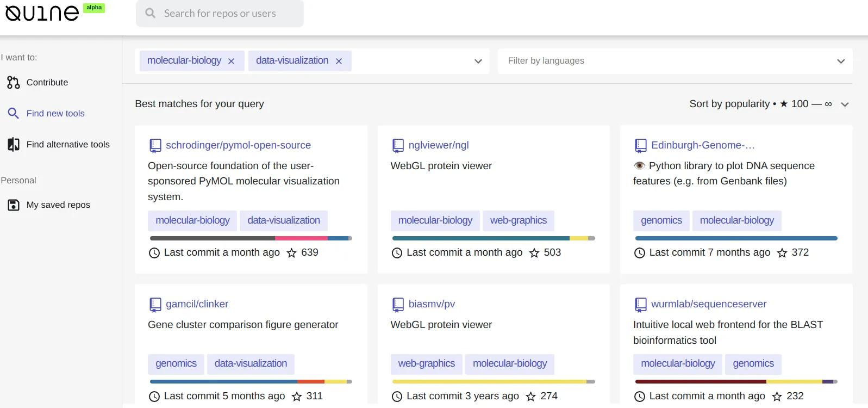Click 'Last commit 7 months ago' text

pos(710,252)
